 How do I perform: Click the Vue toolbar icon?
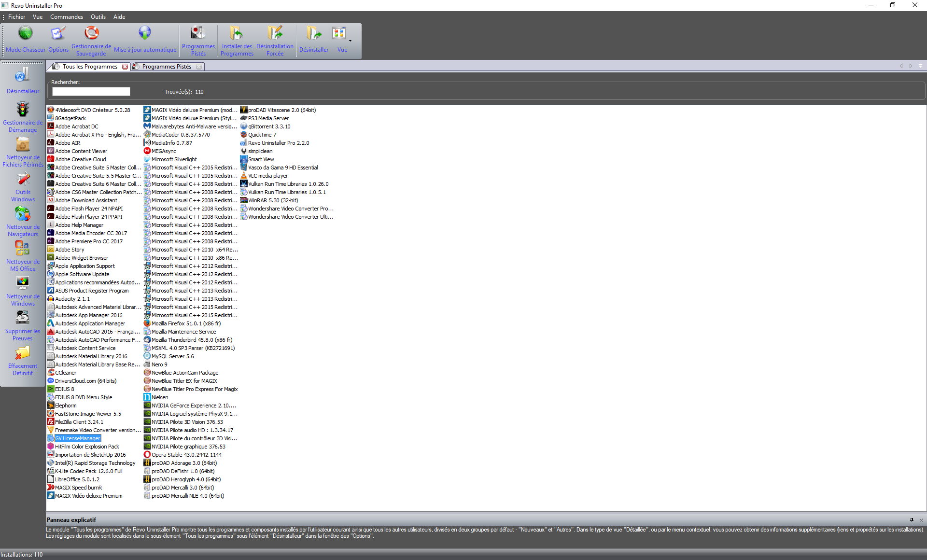click(x=340, y=40)
